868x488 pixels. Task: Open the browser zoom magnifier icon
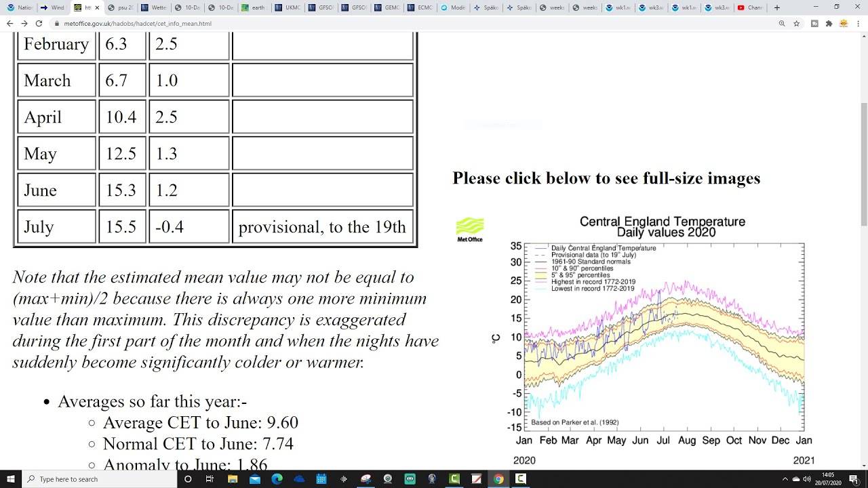pos(782,23)
